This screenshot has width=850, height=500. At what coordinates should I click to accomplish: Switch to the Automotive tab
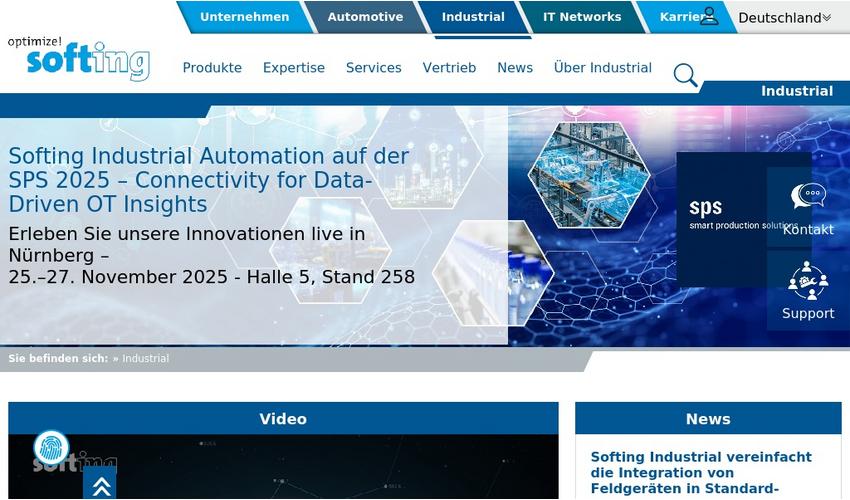tap(365, 17)
